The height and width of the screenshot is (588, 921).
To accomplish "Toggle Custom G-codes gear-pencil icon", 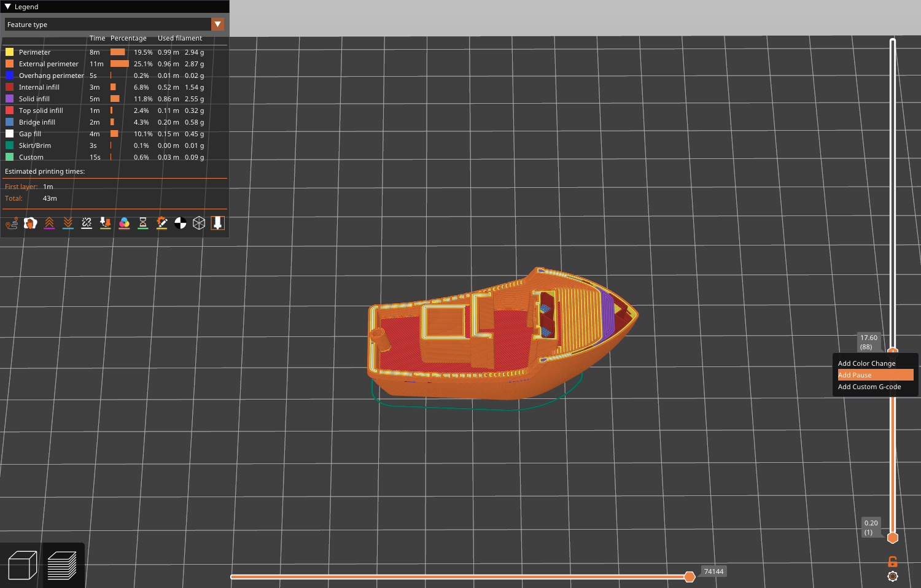I will (161, 223).
